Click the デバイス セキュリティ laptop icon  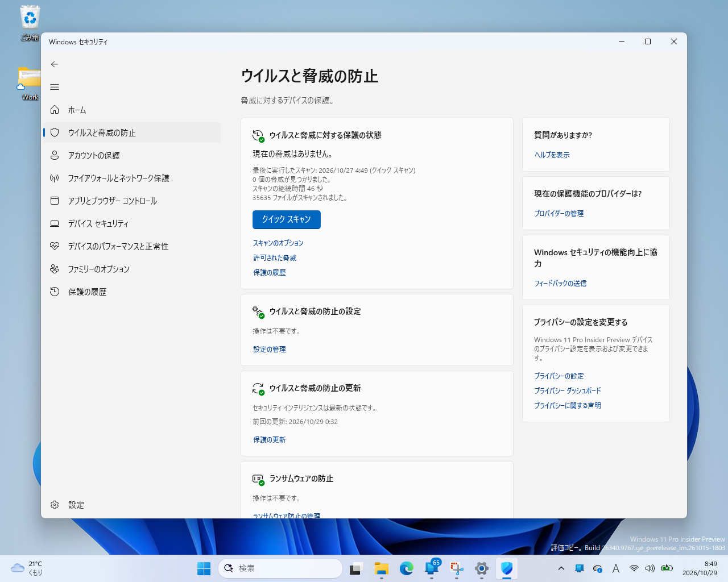pos(55,223)
